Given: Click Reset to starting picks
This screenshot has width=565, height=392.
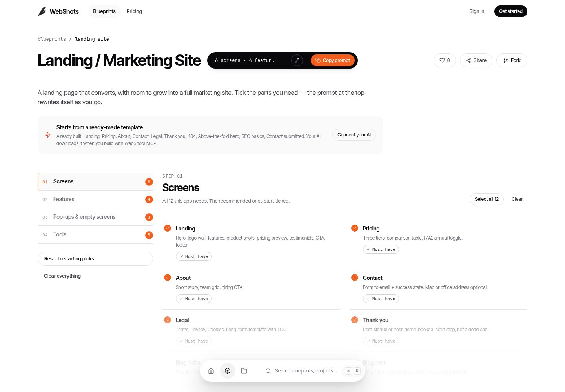Looking at the screenshot, I should (x=95, y=259).
